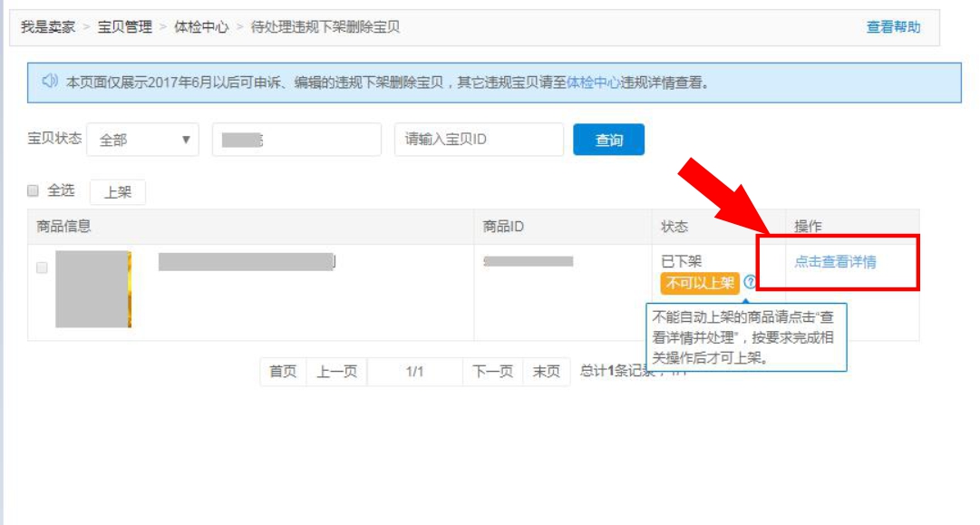
Task: Check the product row checkbox
Action: [x=42, y=267]
